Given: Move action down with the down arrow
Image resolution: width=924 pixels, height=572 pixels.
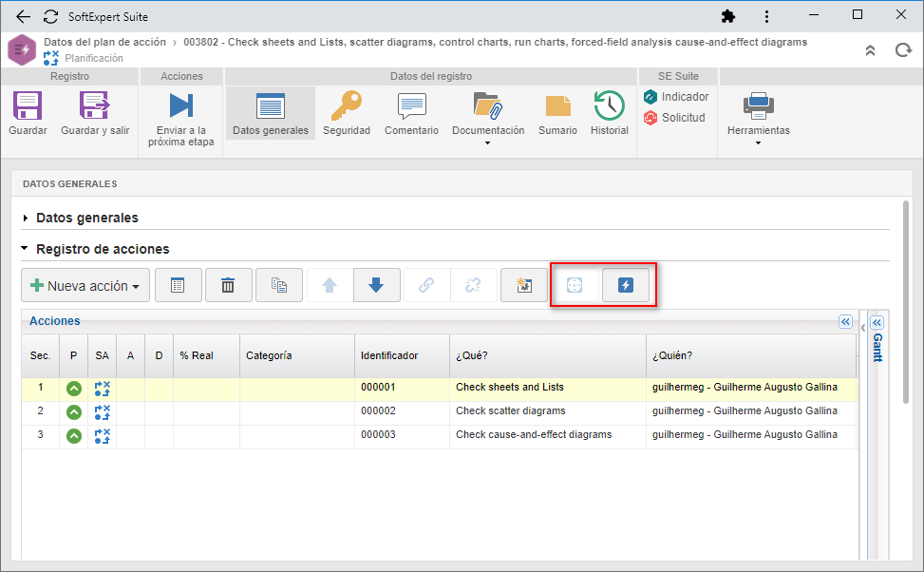Looking at the screenshot, I should pos(377,285).
